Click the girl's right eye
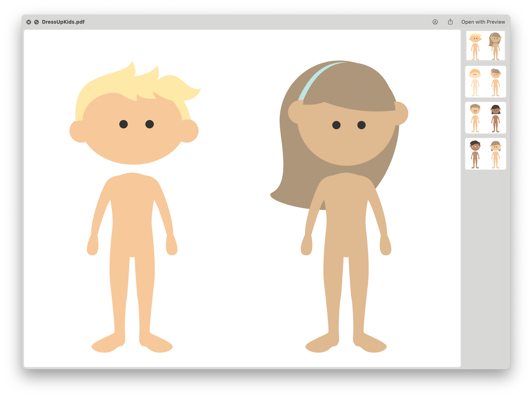Viewport: 532px width, 398px height. pos(361,125)
